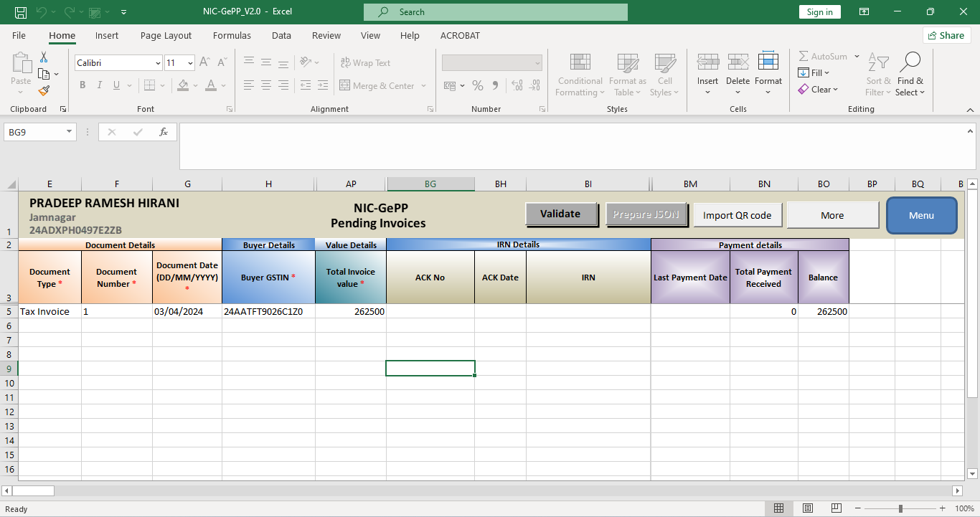The height and width of the screenshot is (517, 980).
Task: Switch to Page Break Preview view
Action: pos(834,508)
